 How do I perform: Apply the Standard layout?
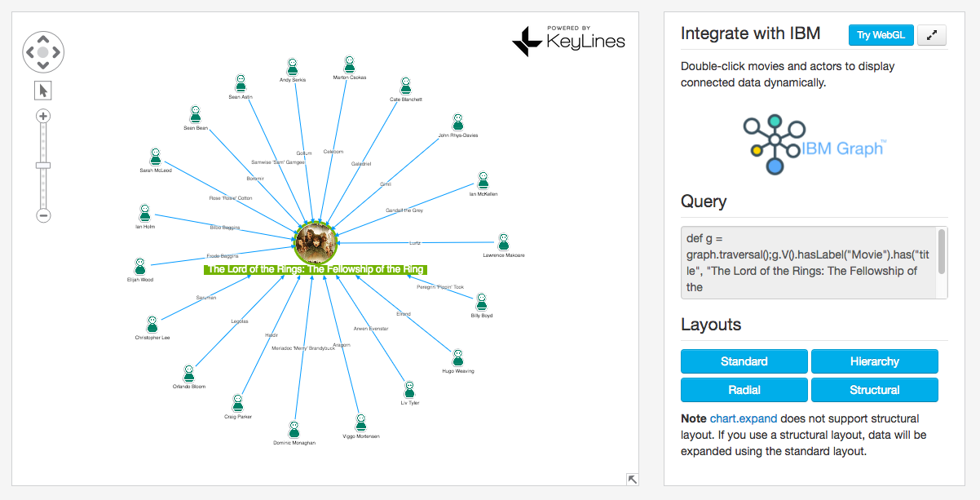click(x=744, y=361)
